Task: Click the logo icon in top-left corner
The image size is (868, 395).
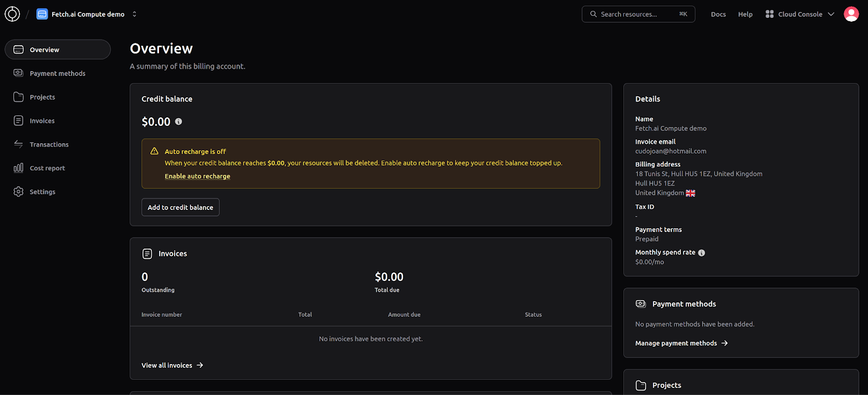Action: [x=12, y=14]
